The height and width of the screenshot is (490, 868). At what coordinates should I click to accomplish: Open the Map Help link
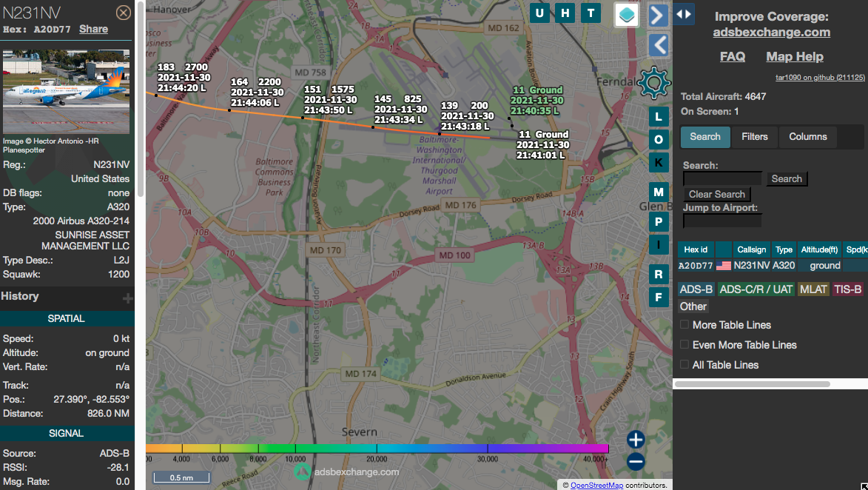coord(795,56)
